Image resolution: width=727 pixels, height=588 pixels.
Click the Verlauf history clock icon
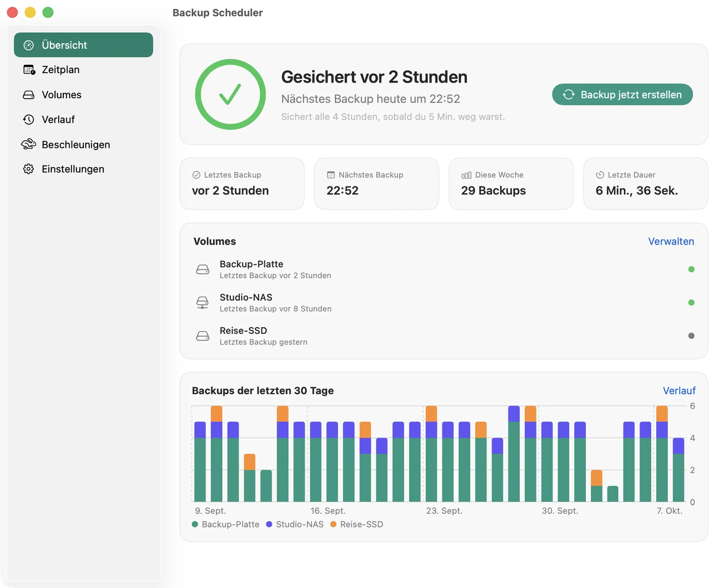[29, 119]
